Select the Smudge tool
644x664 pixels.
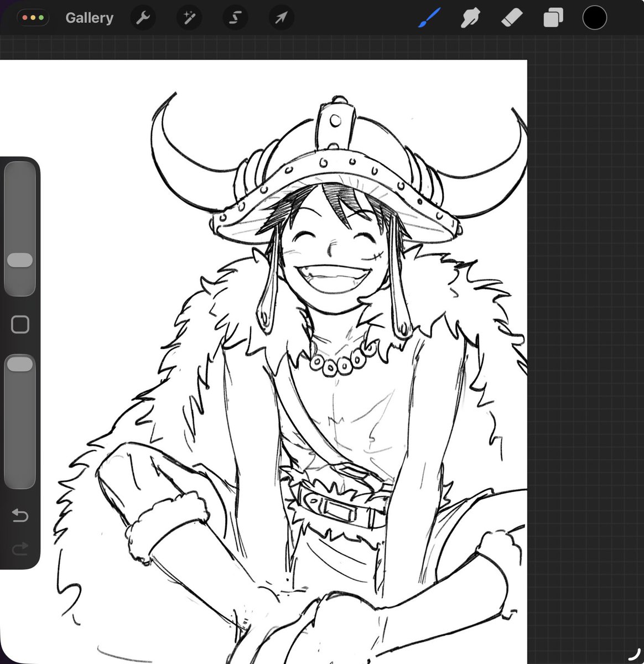[470, 18]
